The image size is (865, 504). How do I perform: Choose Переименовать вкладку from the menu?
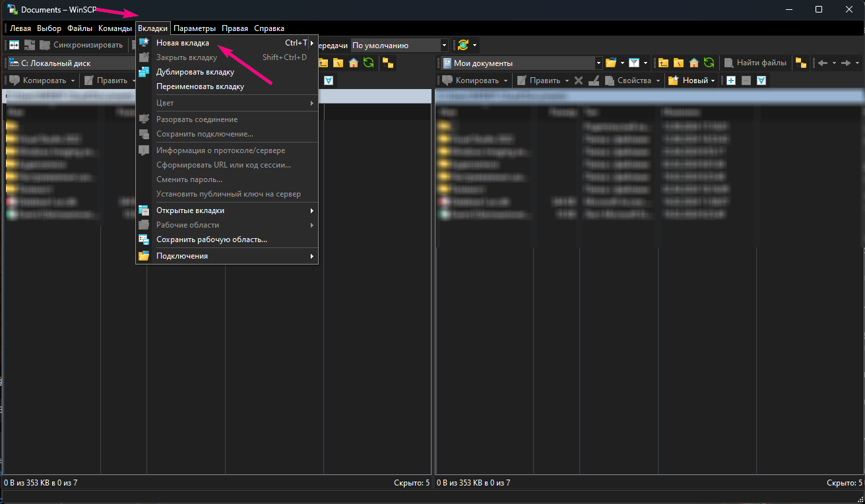(x=227, y=86)
